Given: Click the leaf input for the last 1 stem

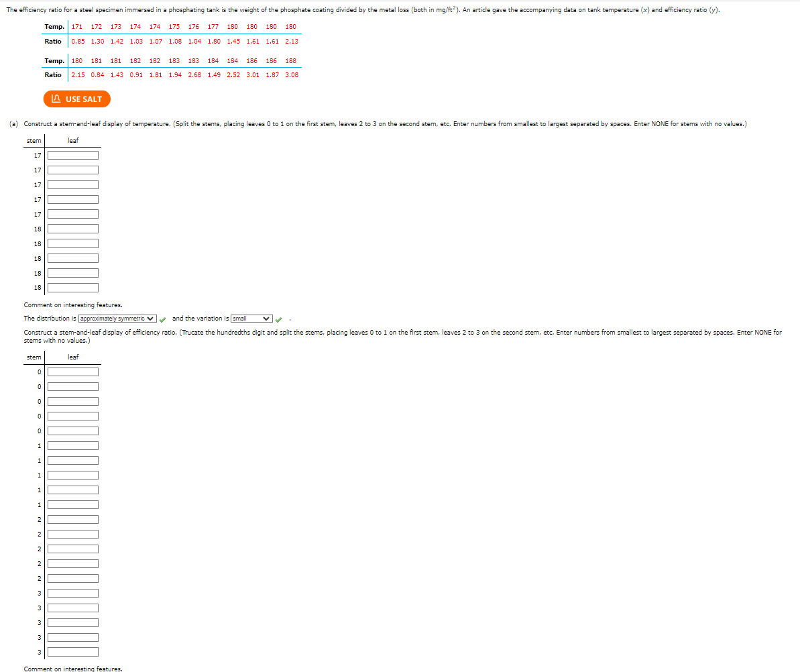Looking at the screenshot, I should point(72,504).
